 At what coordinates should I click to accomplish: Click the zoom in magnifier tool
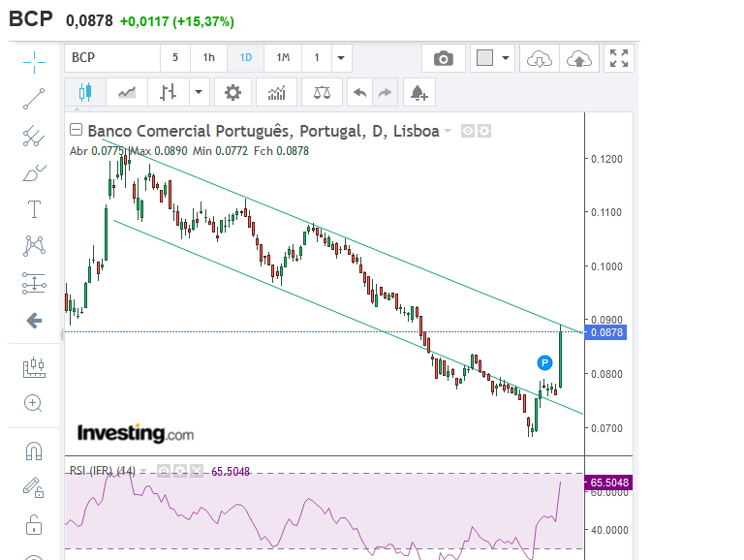[x=33, y=404]
